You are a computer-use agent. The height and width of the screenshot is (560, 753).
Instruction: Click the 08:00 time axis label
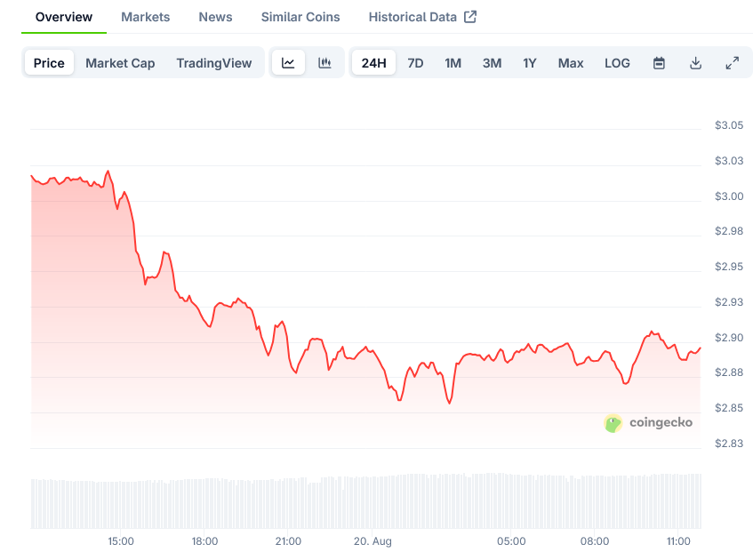point(595,541)
